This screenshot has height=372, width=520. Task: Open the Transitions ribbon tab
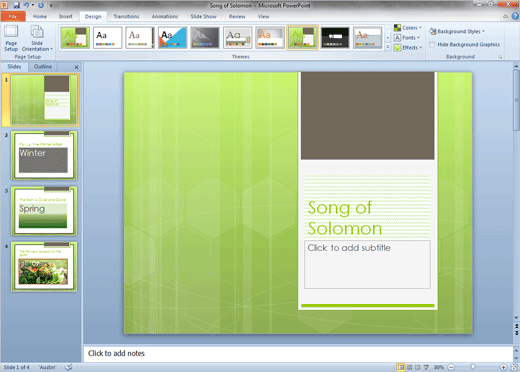coord(126,16)
